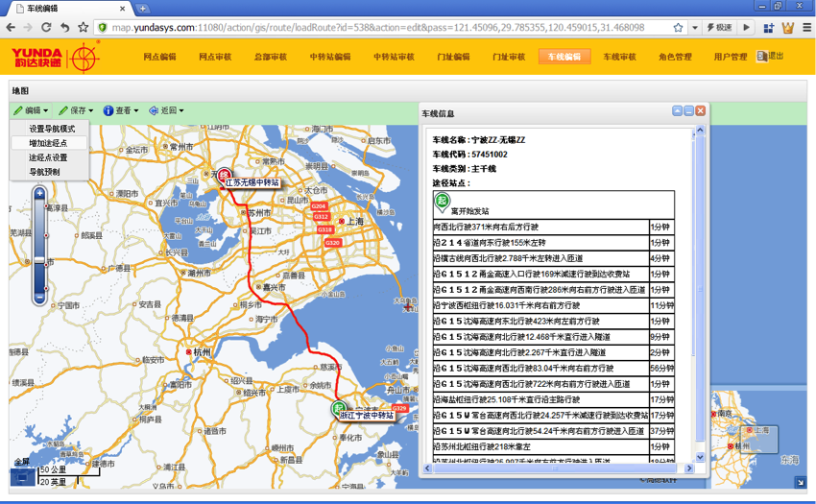The height and width of the screenshot is (504, 816).
Task: Click up arrow of route info vertical scrollbar
Action: click(x=700, y=130)
